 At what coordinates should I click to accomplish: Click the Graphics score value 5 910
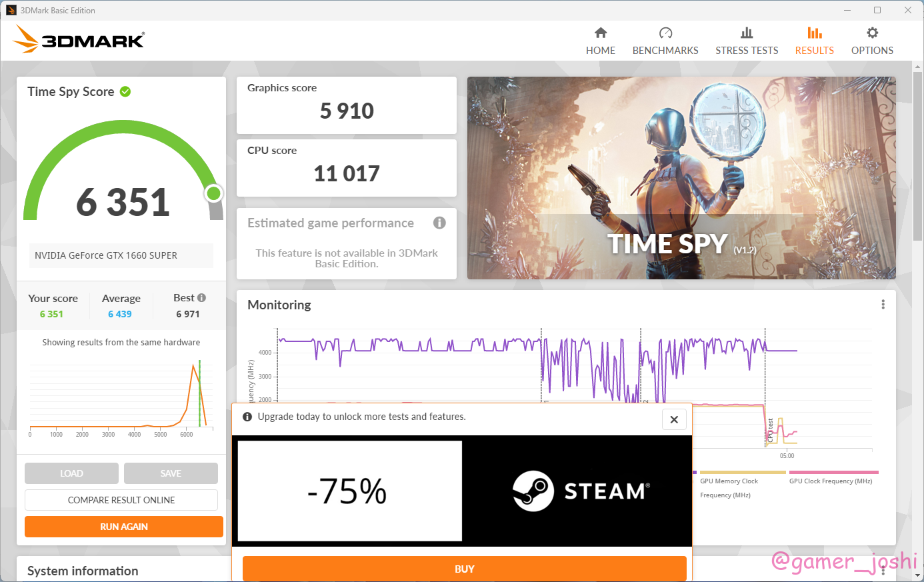pos(347,111)
